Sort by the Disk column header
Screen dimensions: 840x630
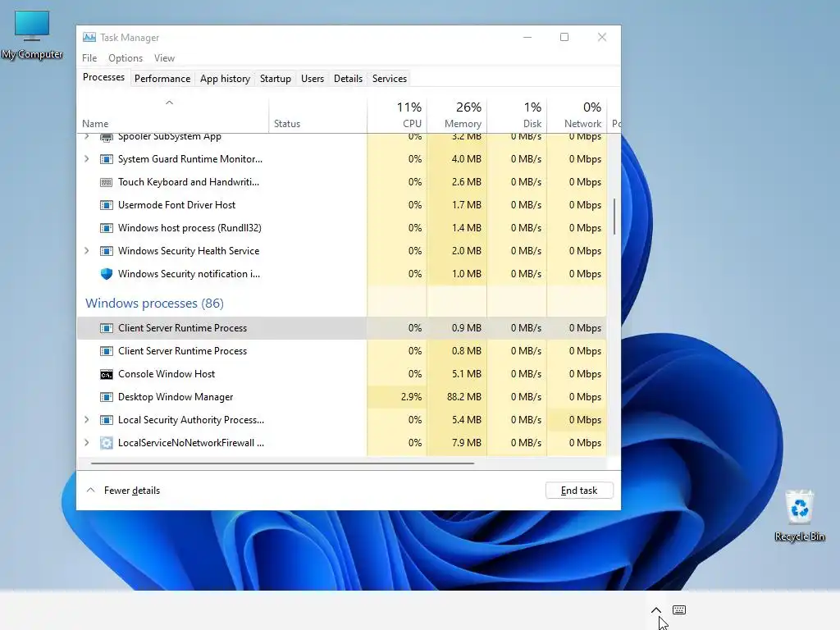(x=517, y=114)
